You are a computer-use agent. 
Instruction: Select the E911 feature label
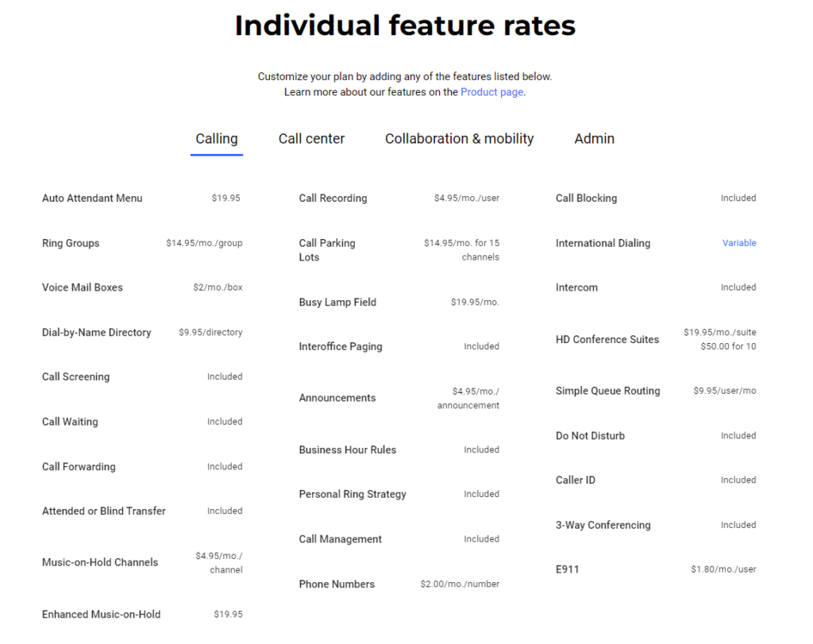tap(567, 569)
